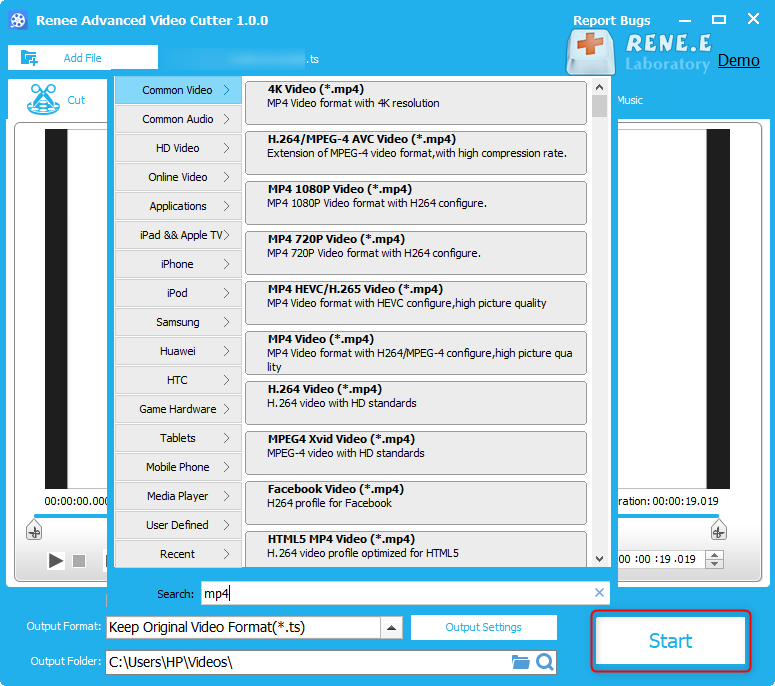Screen dimensions: 775x686
Task: Click the Add File button
Action: click(83, 58)
